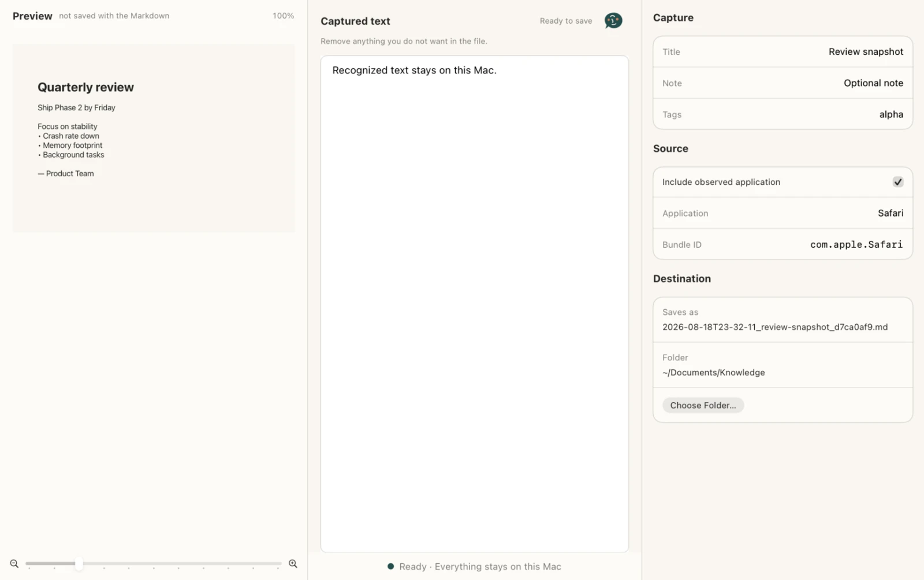This screenshot has width=924, height=580.
Task: Click the Tags field showing alpha
Action: click(783, 114)
